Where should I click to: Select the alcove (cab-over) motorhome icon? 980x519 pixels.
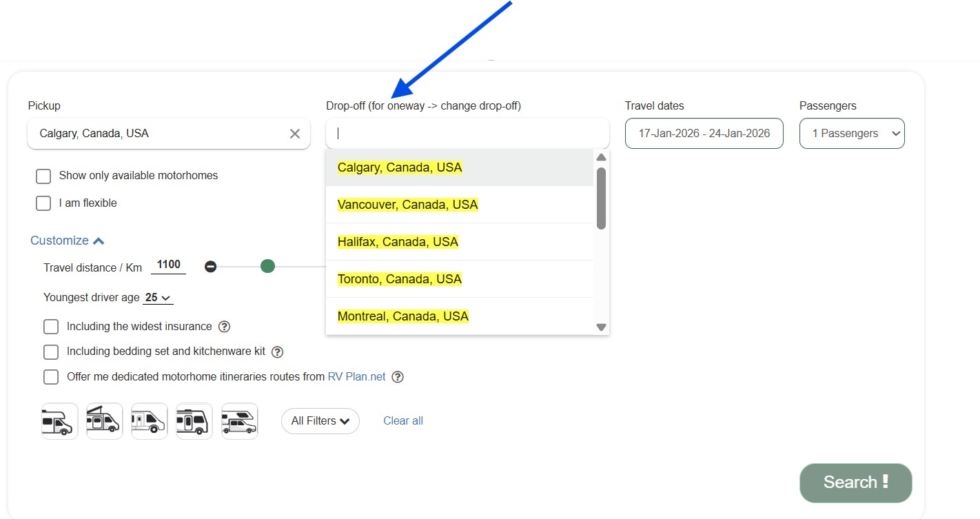pyautogui.click(x=60, y=421)
